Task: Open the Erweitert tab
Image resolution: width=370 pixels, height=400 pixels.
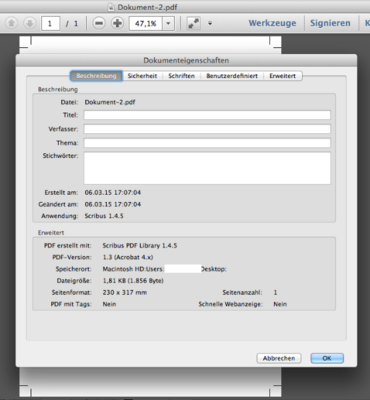Action: click(x=283, y=76)
